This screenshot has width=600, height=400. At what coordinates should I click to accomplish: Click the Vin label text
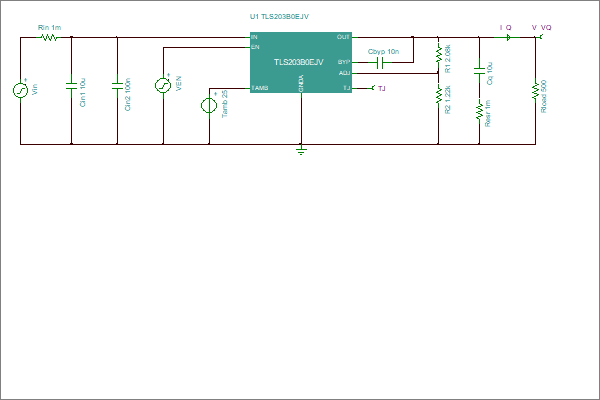tap(35, 90)
